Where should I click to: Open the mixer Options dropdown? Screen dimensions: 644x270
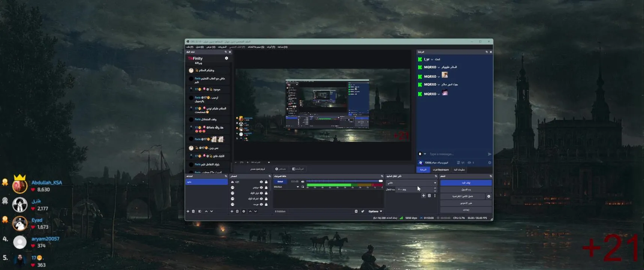pos(375,211)
